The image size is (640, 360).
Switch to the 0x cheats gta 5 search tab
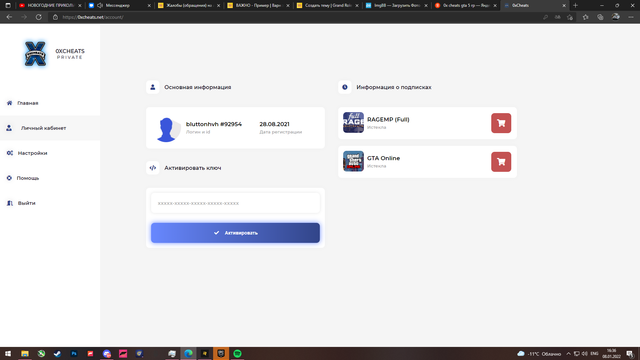(465, 5)
